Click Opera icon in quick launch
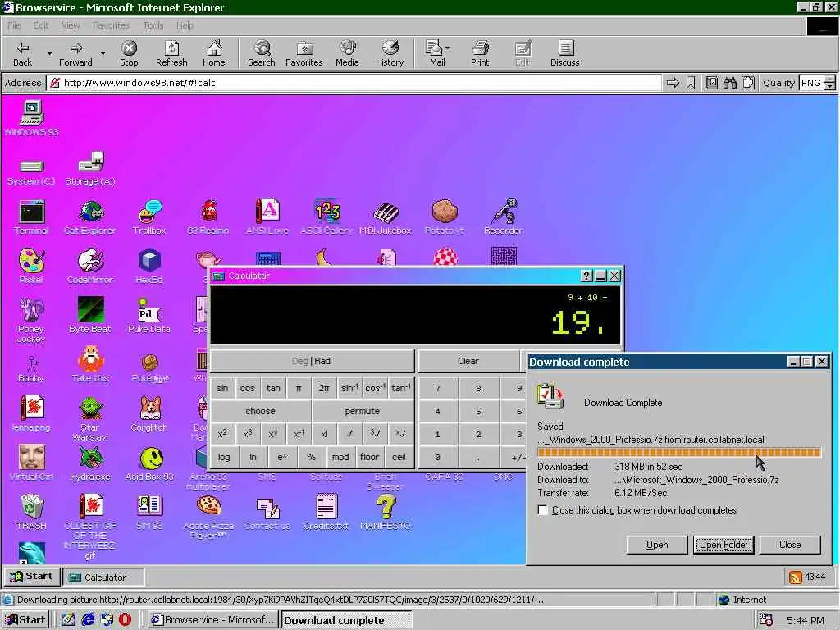The image size is (840, 630). (x=125, y=620)
